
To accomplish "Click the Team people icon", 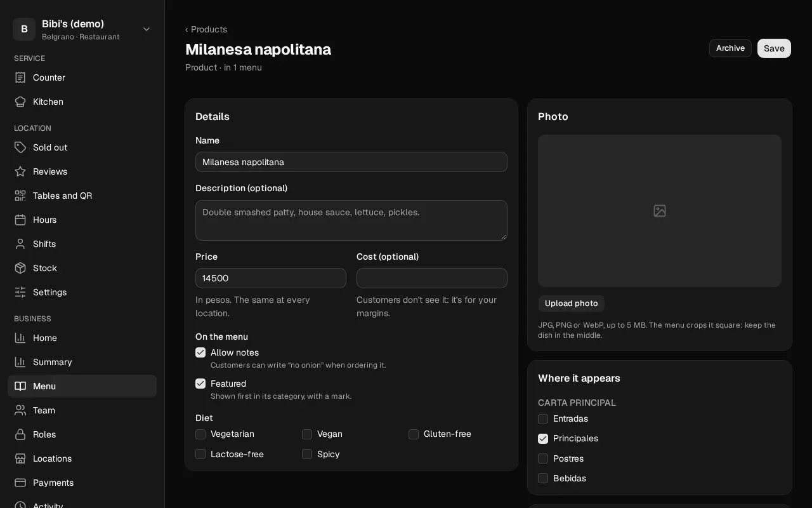I will point(20,410).
